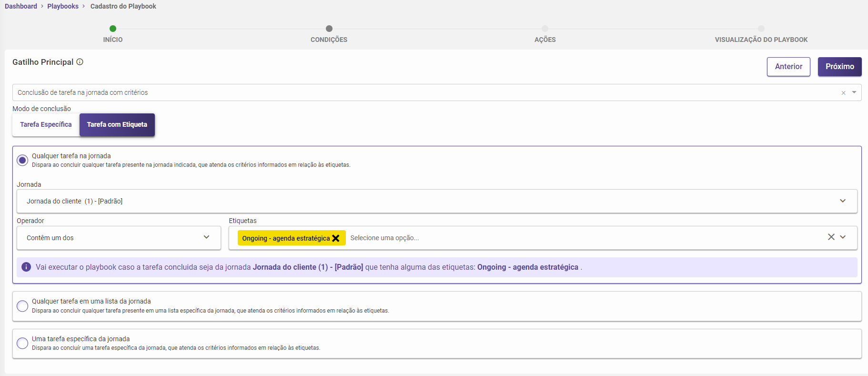Click the yellow Ongoing - agenda estratégica tag

[285, 238]
